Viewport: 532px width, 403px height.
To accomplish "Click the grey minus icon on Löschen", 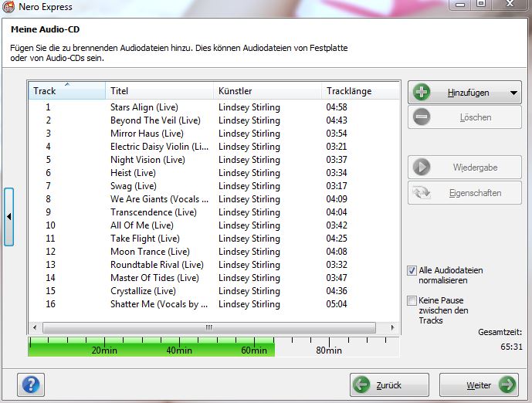I will click(x=422, y=117).
